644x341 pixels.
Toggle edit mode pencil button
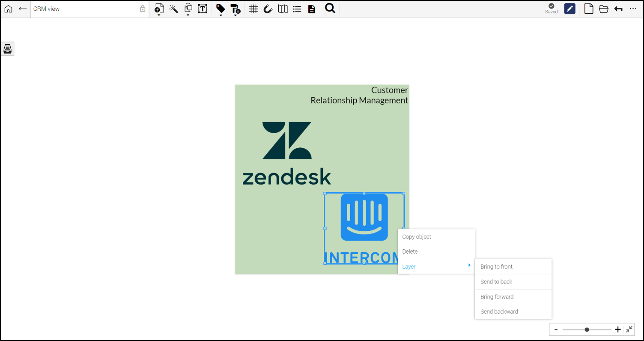(x=570, y=9)
